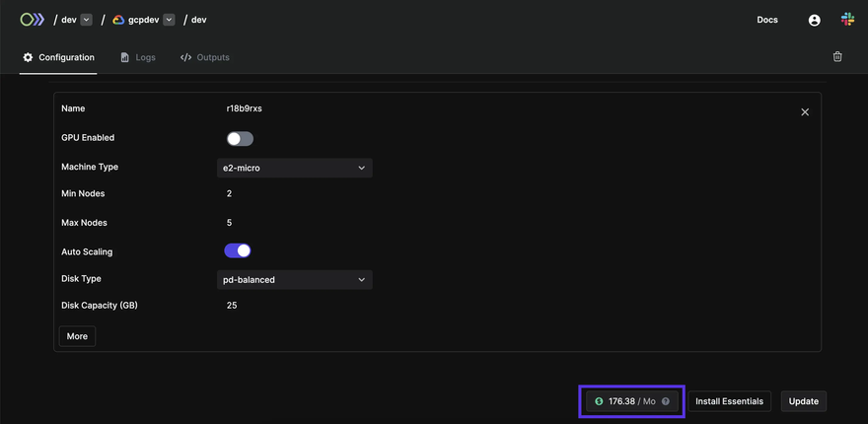Click the green dollar cost icon
868x424 pixels.
coord(599,401)
